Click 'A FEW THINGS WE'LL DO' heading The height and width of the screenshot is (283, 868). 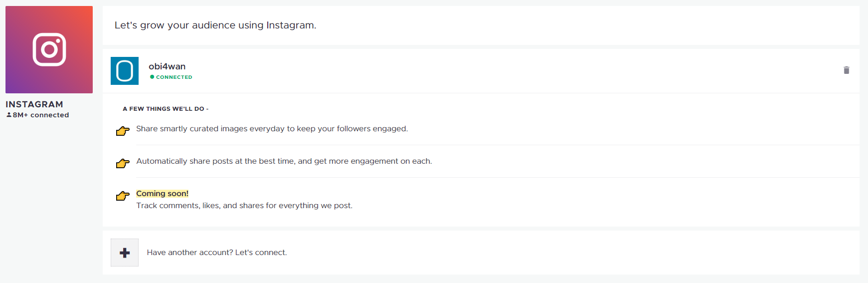pyautogui.click(x=166, y=109)
